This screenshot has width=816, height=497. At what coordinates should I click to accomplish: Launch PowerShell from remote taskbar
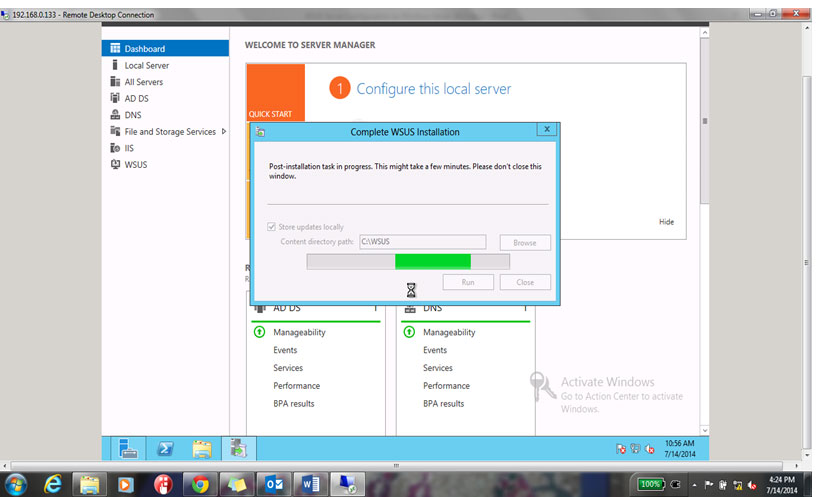click(x=165, y=448)
